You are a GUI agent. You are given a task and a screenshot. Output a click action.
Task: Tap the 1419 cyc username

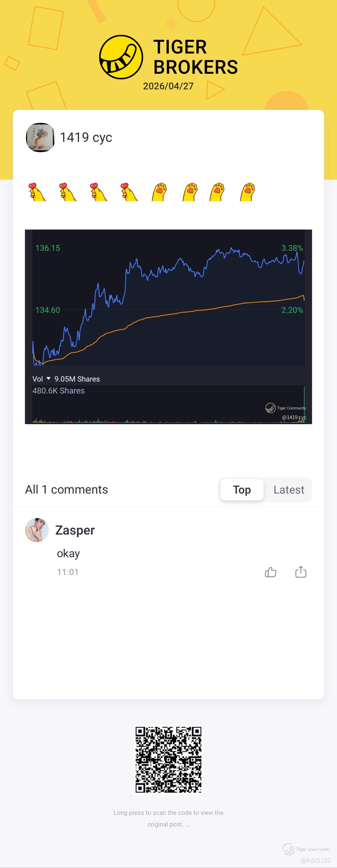tap(86, 138)
